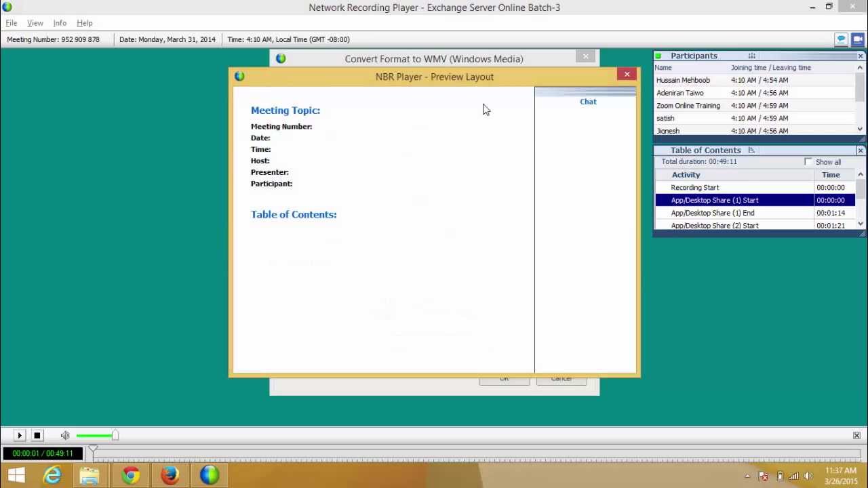Close the Participants panel
The image size is (868, 488).
(x=861, y=56)
